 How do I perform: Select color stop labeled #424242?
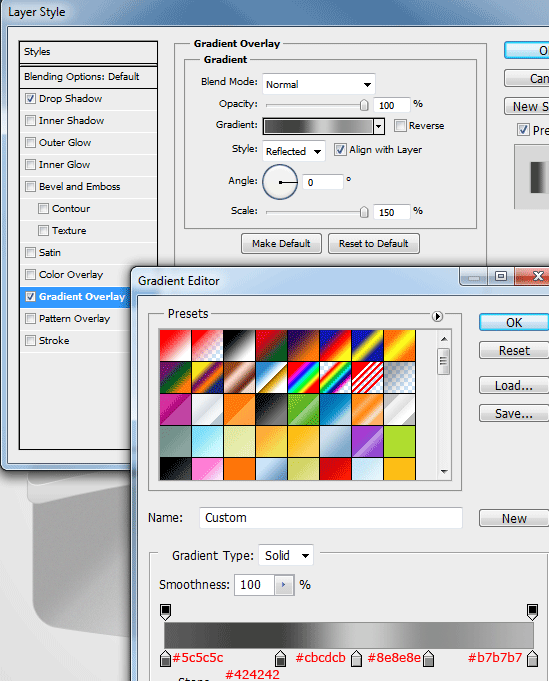tap(281, 658)
